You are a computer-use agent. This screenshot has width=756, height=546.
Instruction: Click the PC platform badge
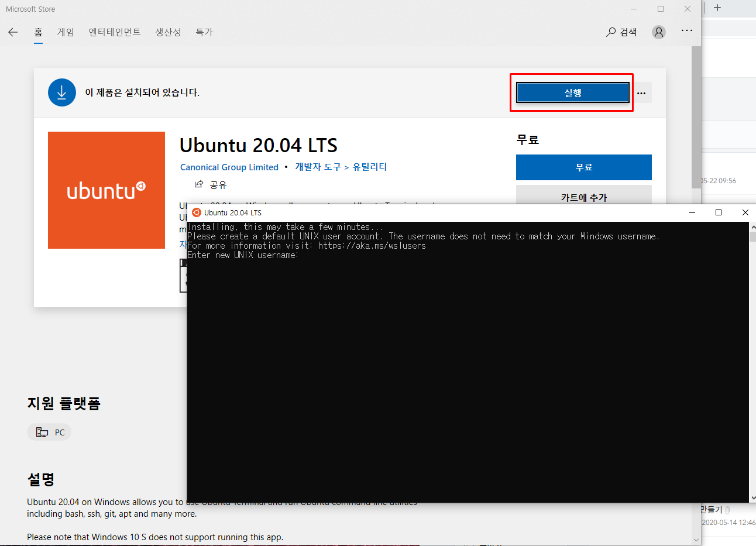pos(49,432)
